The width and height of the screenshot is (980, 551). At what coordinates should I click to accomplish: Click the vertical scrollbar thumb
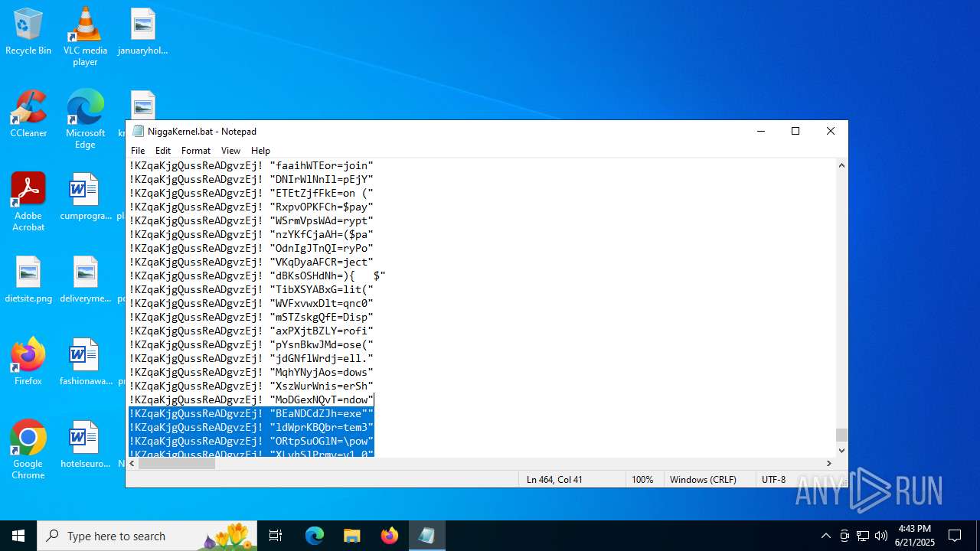coord(841,435)
